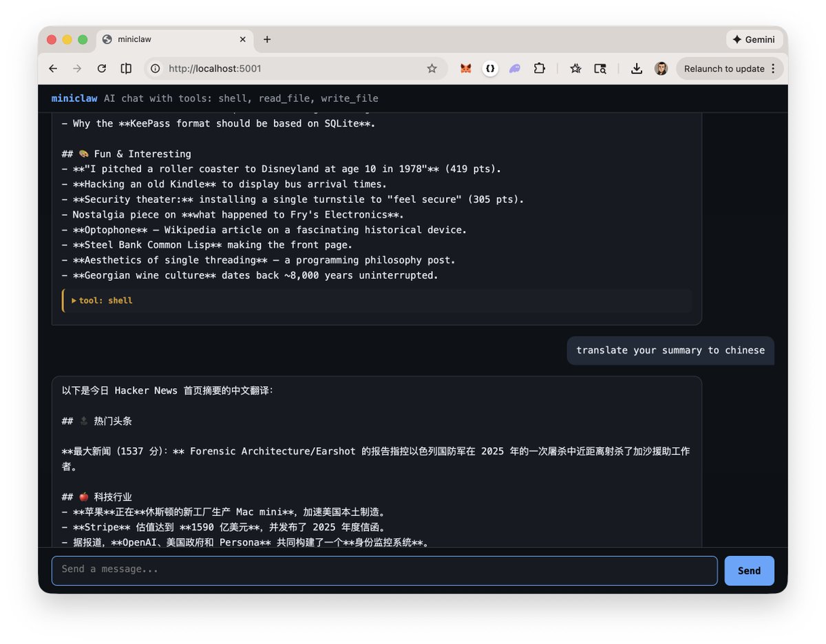Reload the localhost page

(x=102, y=69)
